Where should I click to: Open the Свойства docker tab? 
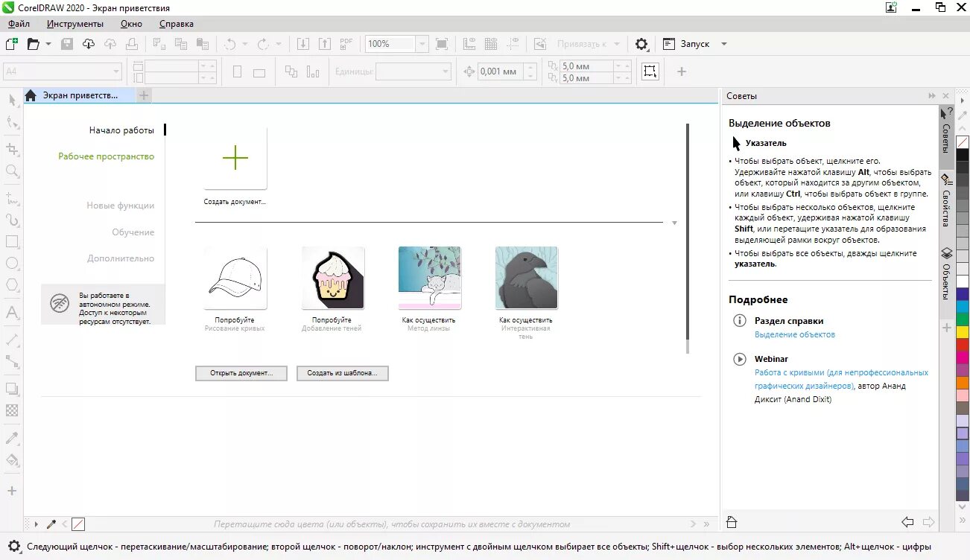[946, 201]
